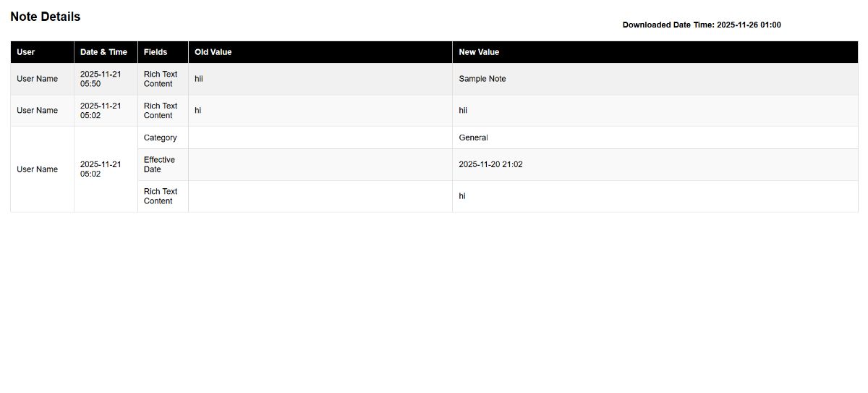Click the New Value column header
Viewport: 868px width, 393px height.
point(479,52)
